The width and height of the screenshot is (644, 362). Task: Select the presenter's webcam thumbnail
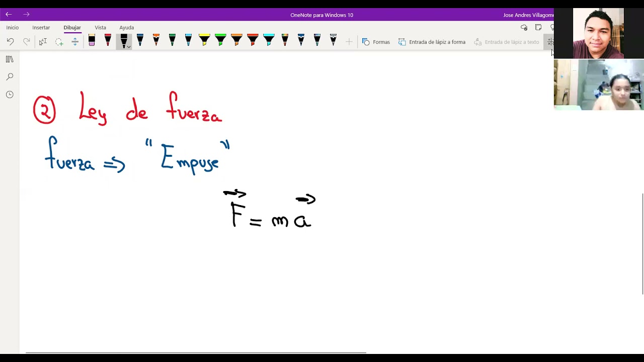point(598,33)
